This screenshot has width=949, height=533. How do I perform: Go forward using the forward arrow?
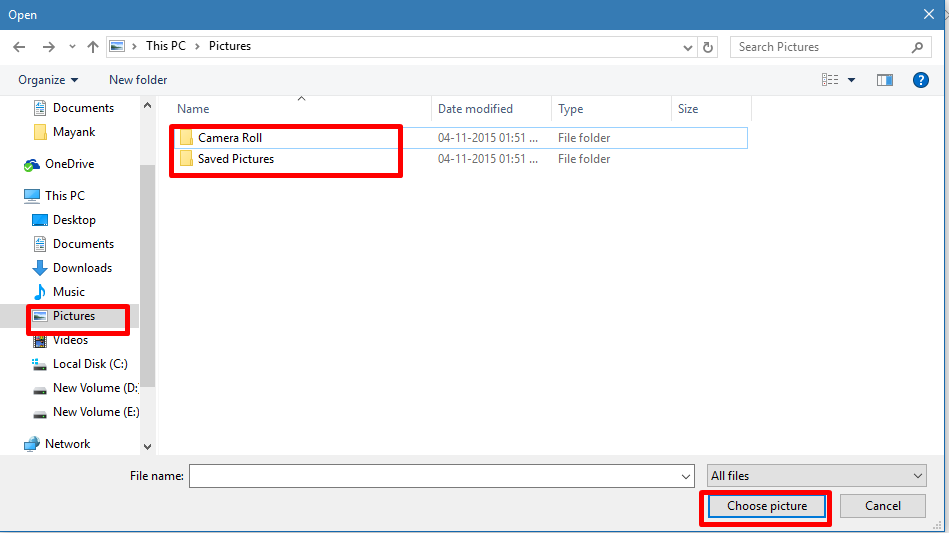[48, 47]
